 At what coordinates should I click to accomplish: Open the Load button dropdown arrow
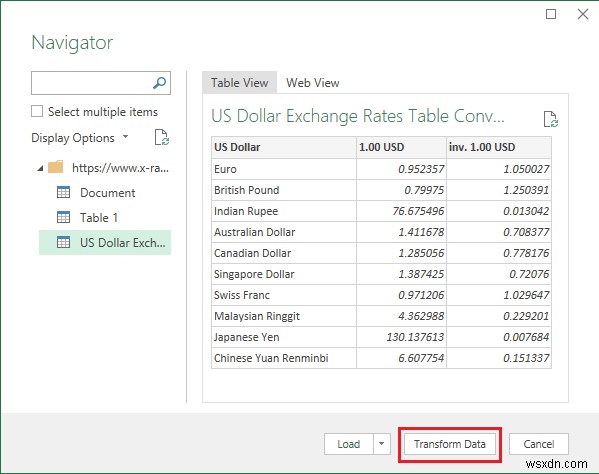[x=381, y=444]
